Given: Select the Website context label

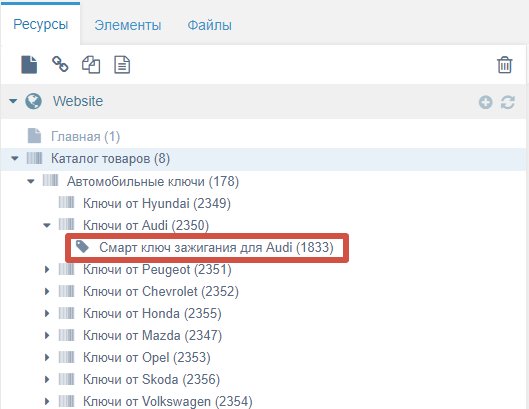Looking at the screenshot, I should [x=78, y=101].
